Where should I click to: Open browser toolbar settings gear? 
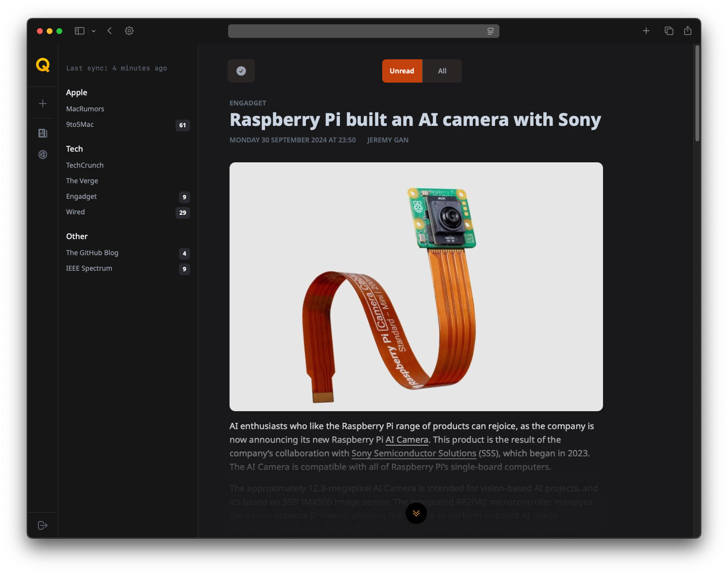[x=129, y=31]
